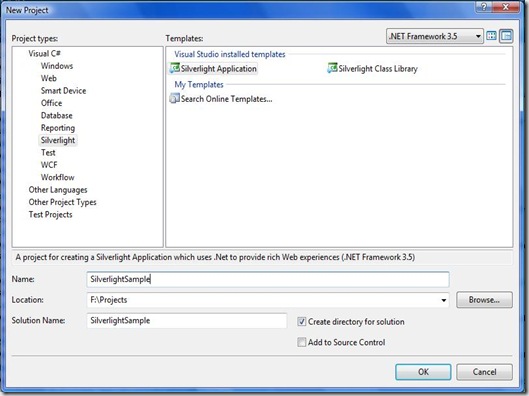Screen dimensions: 529x396
Task: Select Windows under Visual C#
Action: [57, 66]
